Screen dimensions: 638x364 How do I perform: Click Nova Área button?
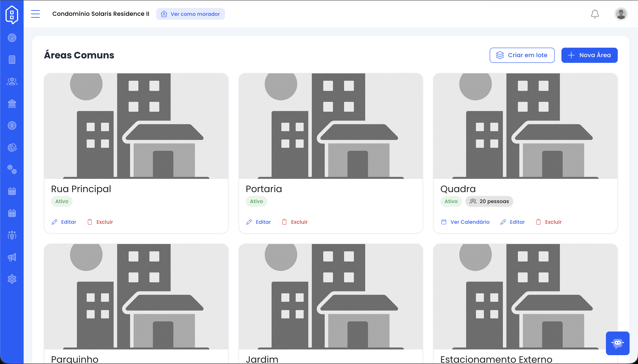(x=589, y=55)
